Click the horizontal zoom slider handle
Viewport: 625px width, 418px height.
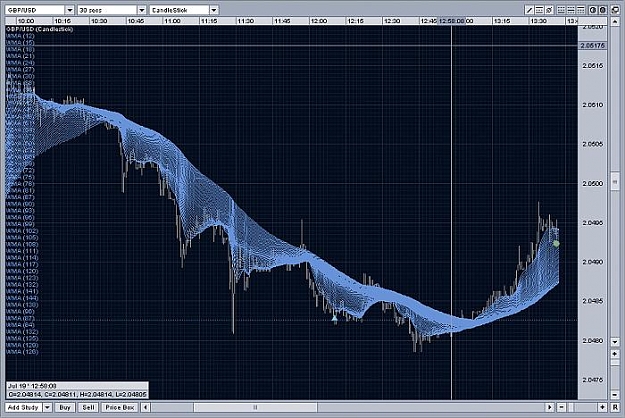[571, 407]
